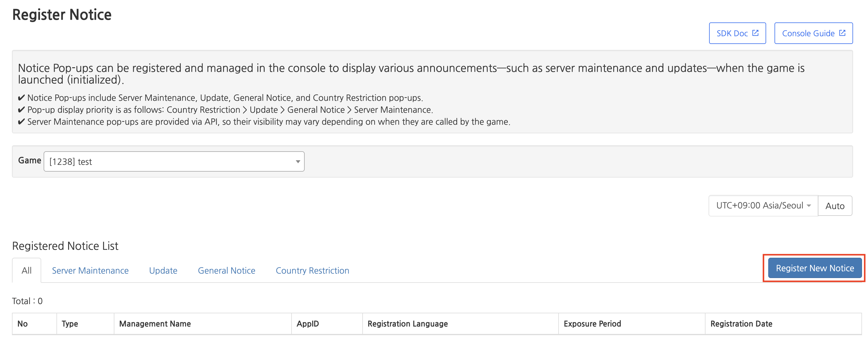The width and height of the screenshot is (868, 351).
Task: Select the Update tab
Action: (x=163, y=270)
